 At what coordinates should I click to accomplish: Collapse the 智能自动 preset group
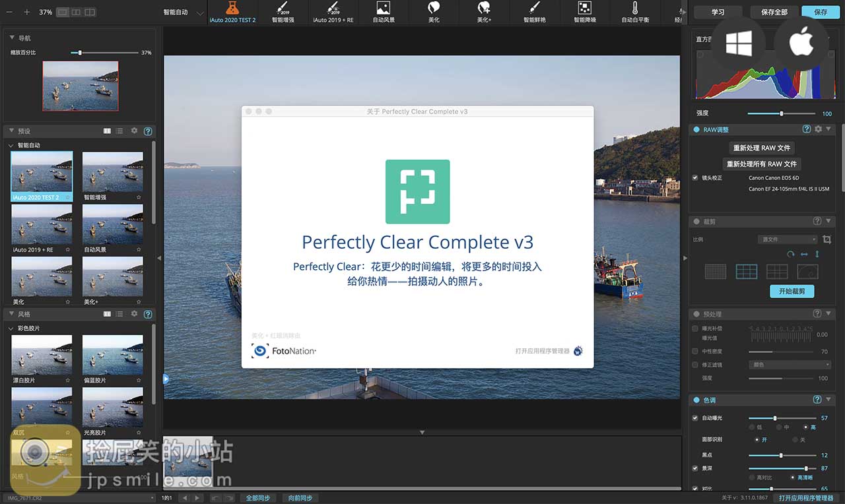pos(11,145)
